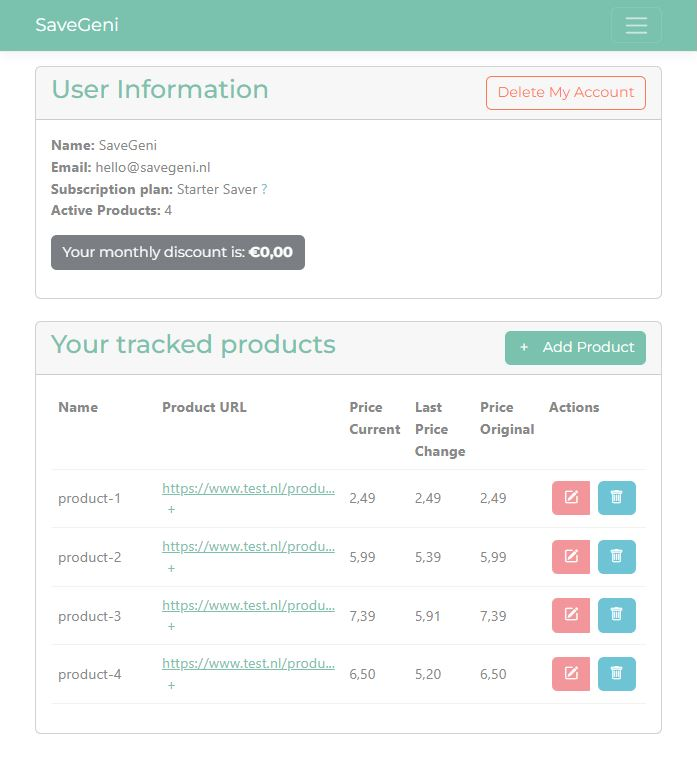Click the trash icon for product-2
The width and height of the screenshot is (697, 763).
[616, 557]
